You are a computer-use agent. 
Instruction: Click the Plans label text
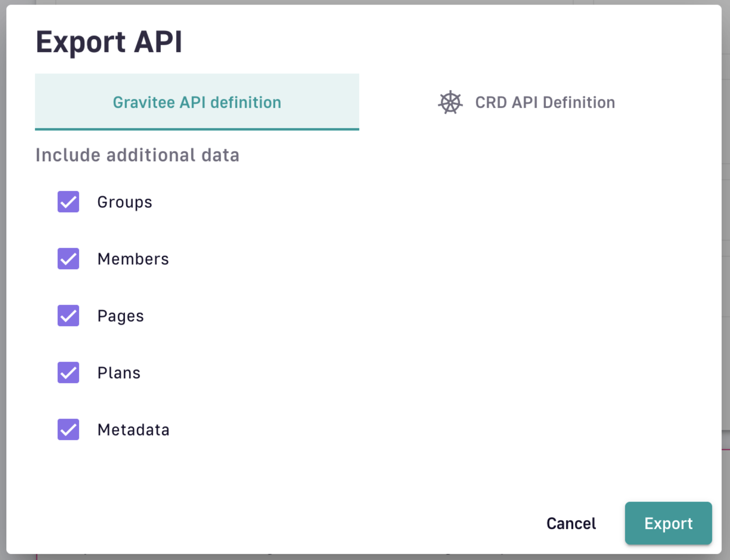pyautogui.click(x=119, y=373)
